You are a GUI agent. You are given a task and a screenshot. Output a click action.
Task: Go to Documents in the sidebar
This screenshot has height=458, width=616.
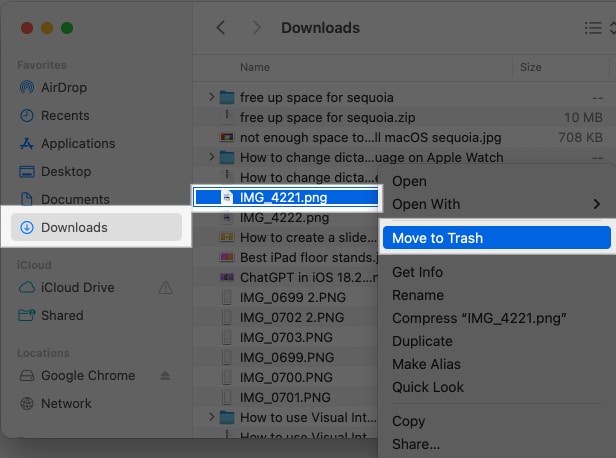pos(64,200)
